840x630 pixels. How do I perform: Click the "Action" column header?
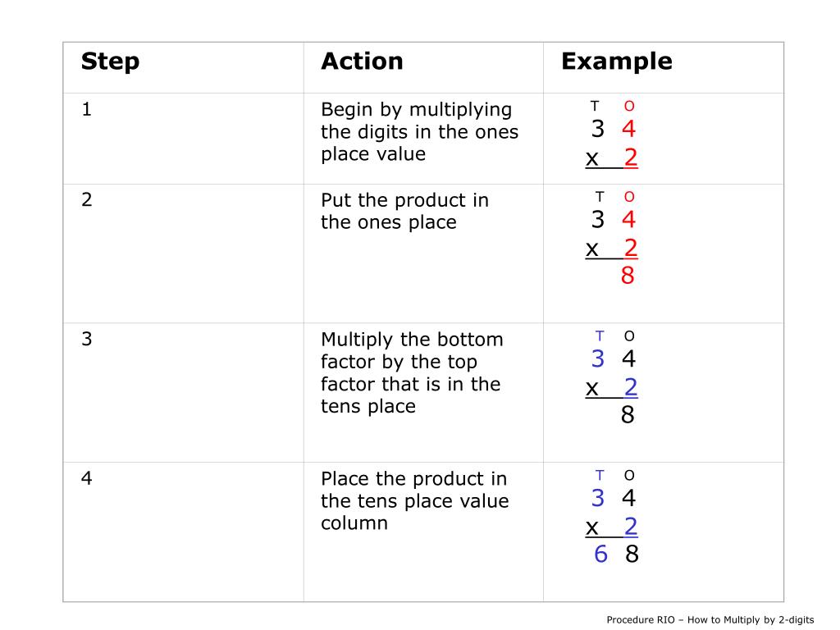click(362, 61)
